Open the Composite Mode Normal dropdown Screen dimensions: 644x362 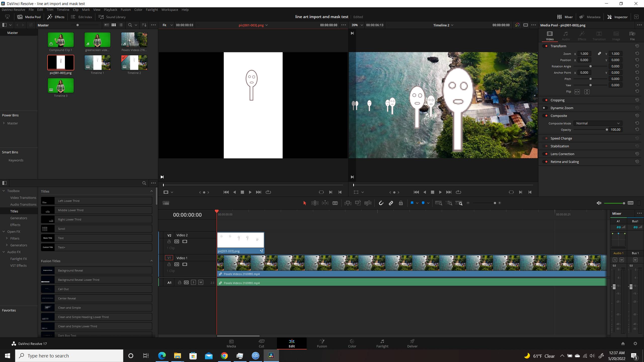(x=598, y=123)
